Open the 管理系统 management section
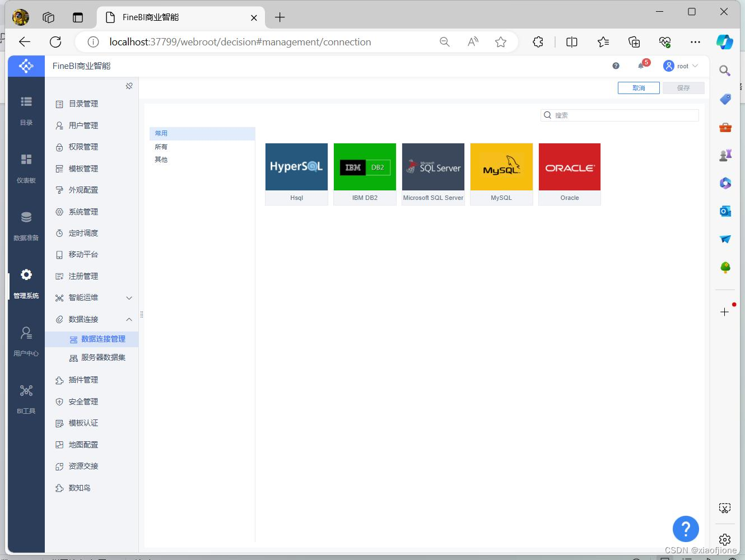 click(26, 283)
